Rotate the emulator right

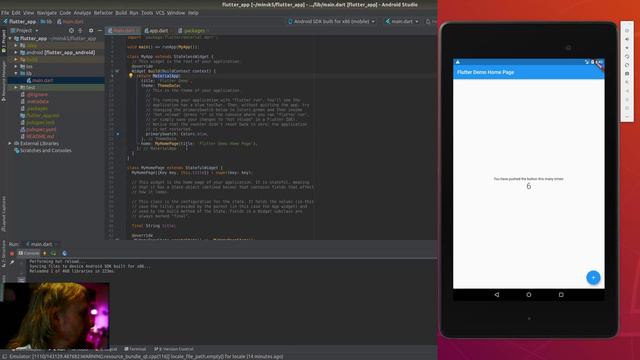click(x=627, y=65)
